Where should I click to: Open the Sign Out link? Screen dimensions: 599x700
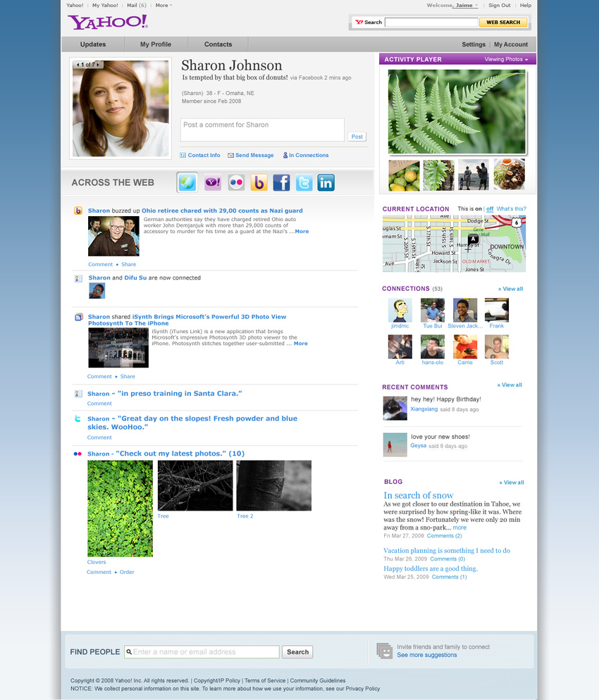pos(500,6)
